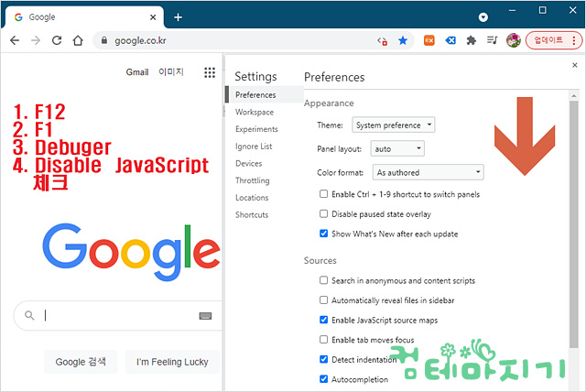The width and height of the screenshot is (586, 392).
Task: Click the Sources section heading
Action: pos(320,260)
